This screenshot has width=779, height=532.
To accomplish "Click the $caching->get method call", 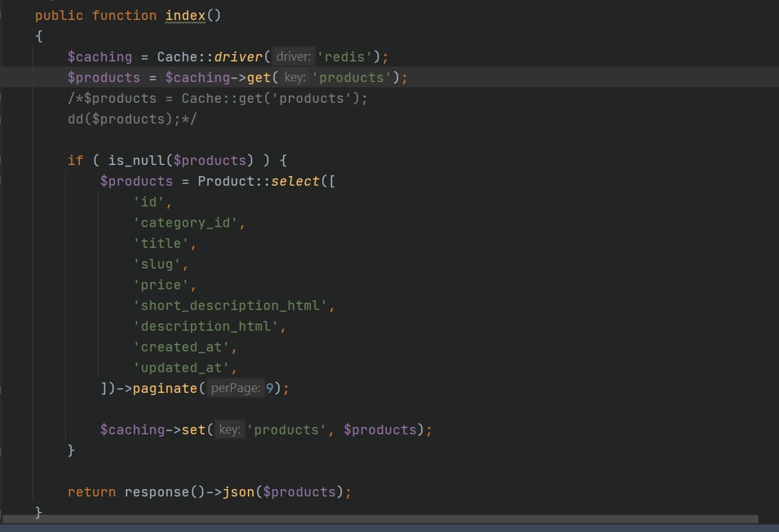I will 218,78.
